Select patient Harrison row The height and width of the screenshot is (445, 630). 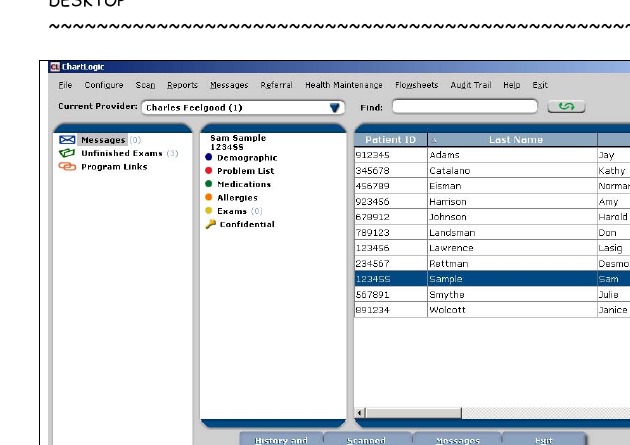click(x=492, y=202)
